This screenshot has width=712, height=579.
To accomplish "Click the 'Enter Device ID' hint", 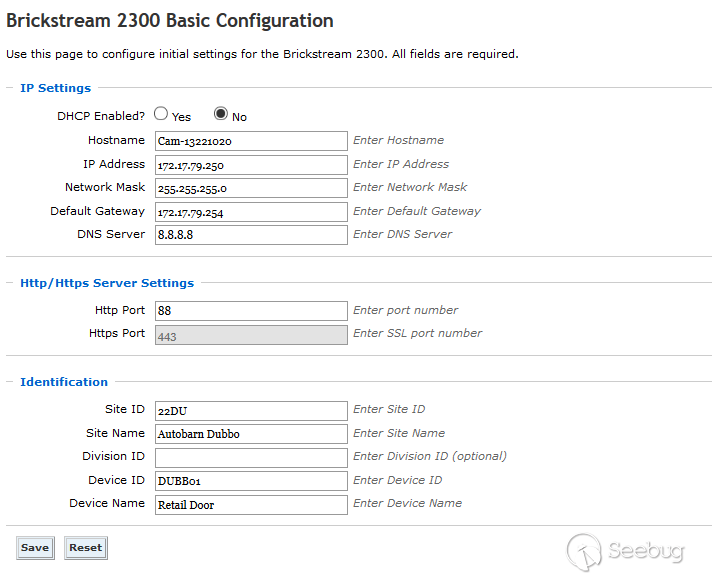I will point(398,480).
